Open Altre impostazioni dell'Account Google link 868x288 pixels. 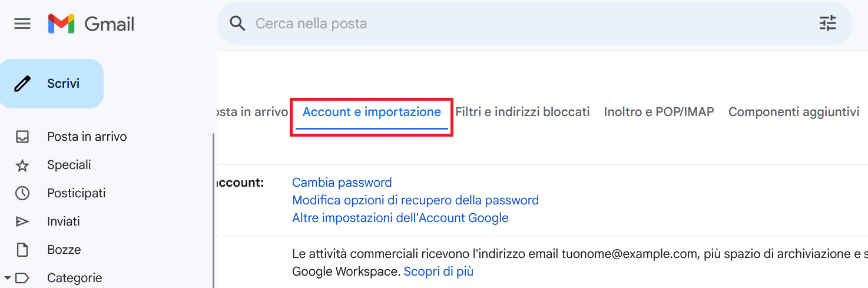click(x=400, y=218)
